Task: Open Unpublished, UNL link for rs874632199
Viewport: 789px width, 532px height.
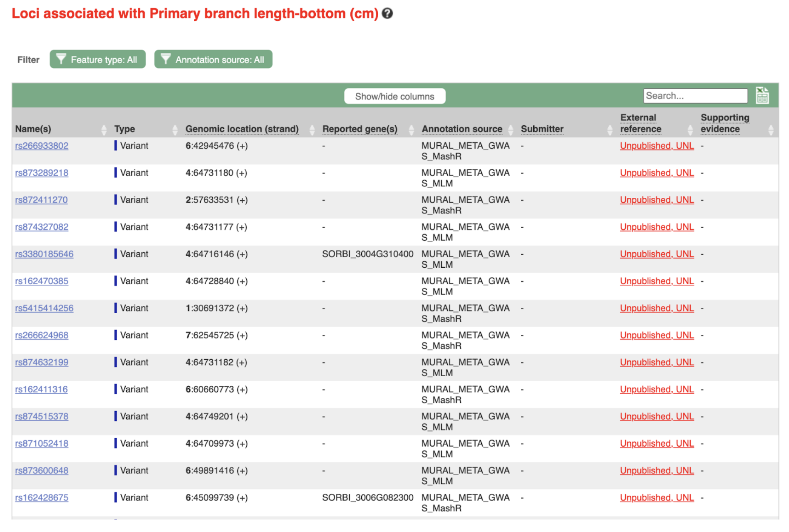Action: point(657,362)
